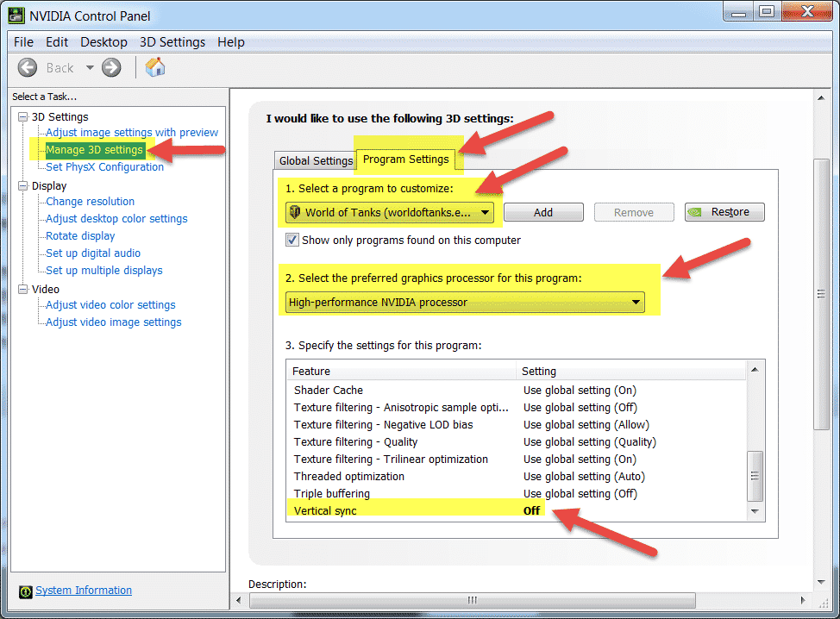Open Adjust video image settings
This screenshot has height=619, width=840.
(114, 322)
